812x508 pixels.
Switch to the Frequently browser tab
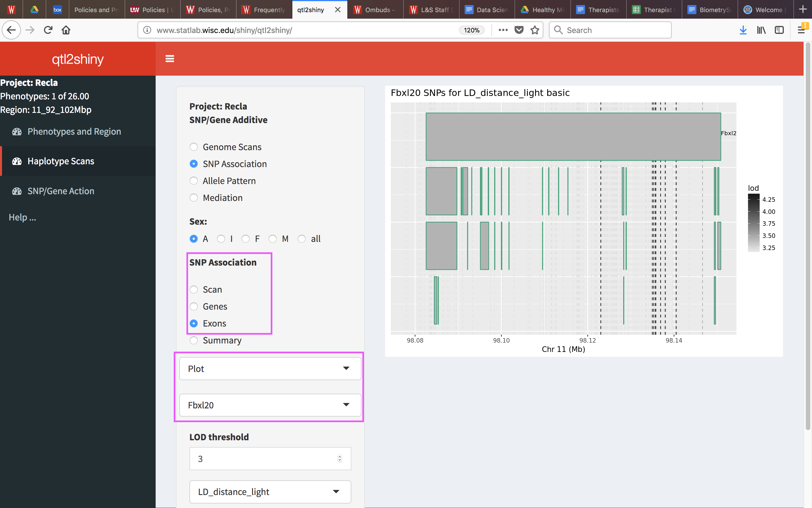(264, 10)
